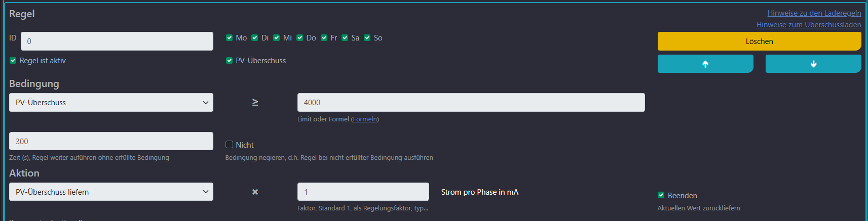The image size is (868, 221).
Task: Click the limit field containing 4000
Action: [x=471, y=103]
